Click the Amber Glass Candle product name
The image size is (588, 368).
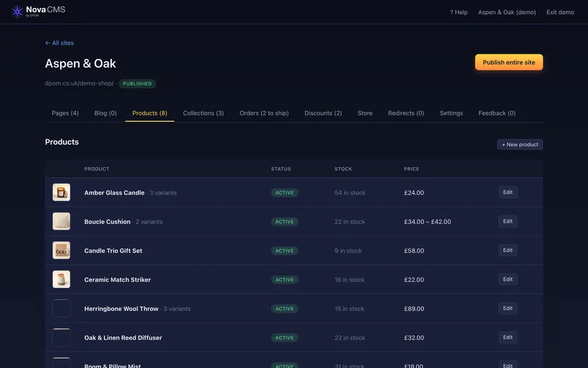(x=115, y=193)
